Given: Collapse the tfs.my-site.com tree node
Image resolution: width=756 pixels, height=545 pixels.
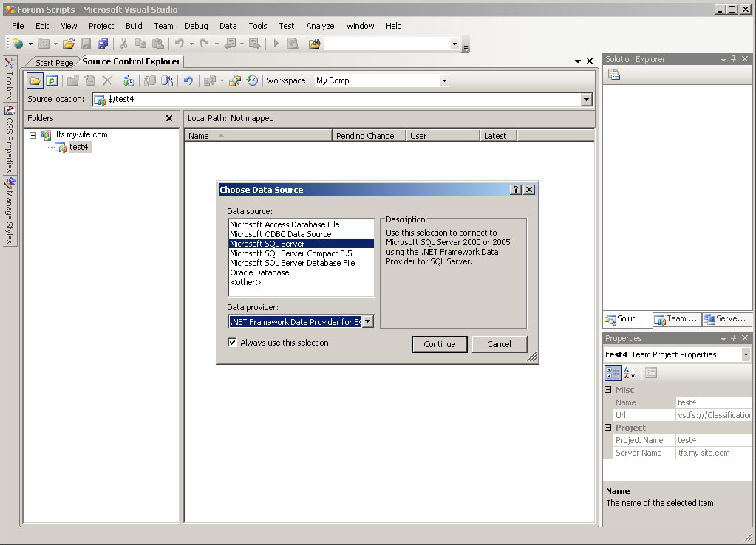Looking at the screenshot, I should click(33, 135).
